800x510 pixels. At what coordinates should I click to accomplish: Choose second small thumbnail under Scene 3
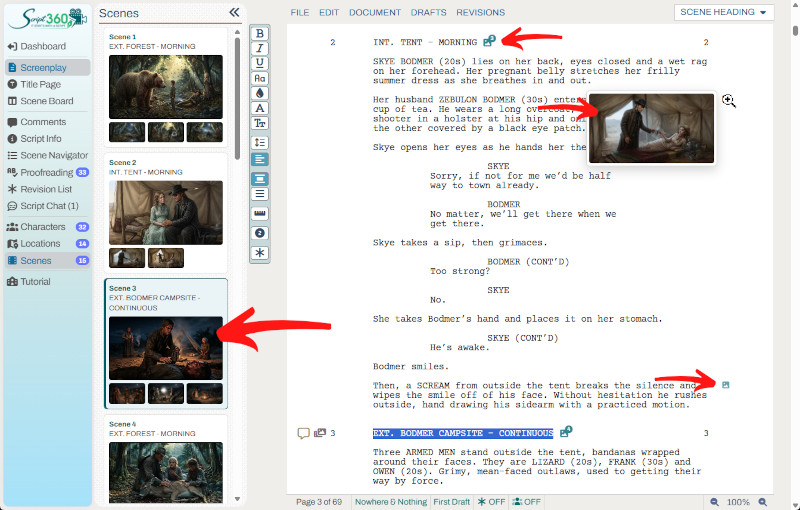(x=166, y=394)
